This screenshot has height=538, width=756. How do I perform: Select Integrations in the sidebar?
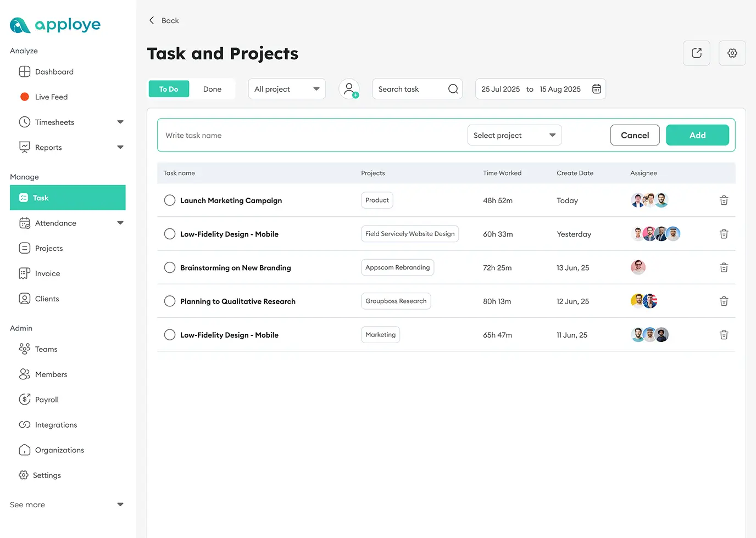pyautogui.click(x=54, y=424)
